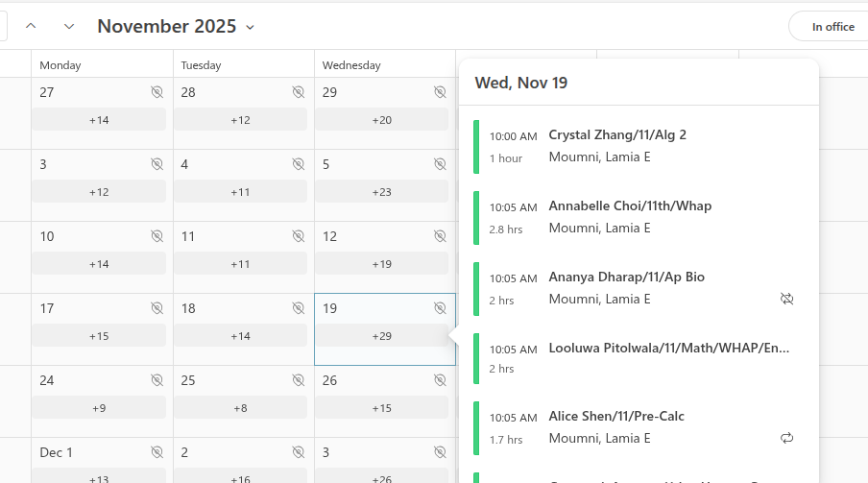Click the crossed-out icon on Wednesday 12
The width and height of the screenshot is (868, 483).
pyautogui.click(x=440, y=236)
